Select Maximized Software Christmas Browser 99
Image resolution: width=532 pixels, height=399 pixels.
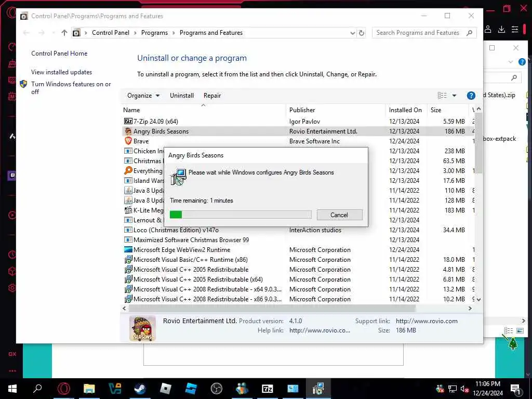tap(298, 240)
